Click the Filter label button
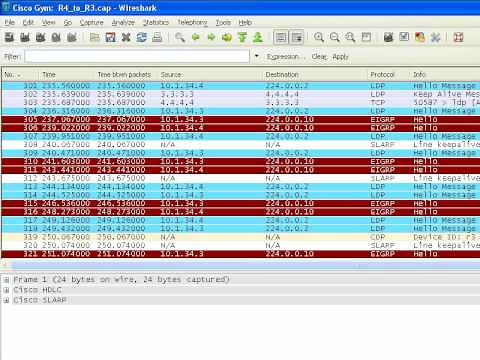This screenshot has height=360, width=480. pos(12,57)
